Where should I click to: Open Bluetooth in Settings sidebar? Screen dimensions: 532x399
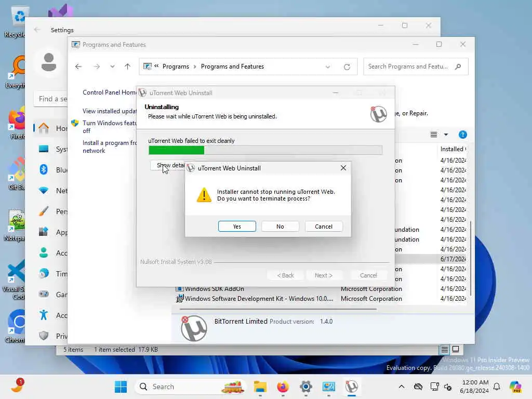51,170
